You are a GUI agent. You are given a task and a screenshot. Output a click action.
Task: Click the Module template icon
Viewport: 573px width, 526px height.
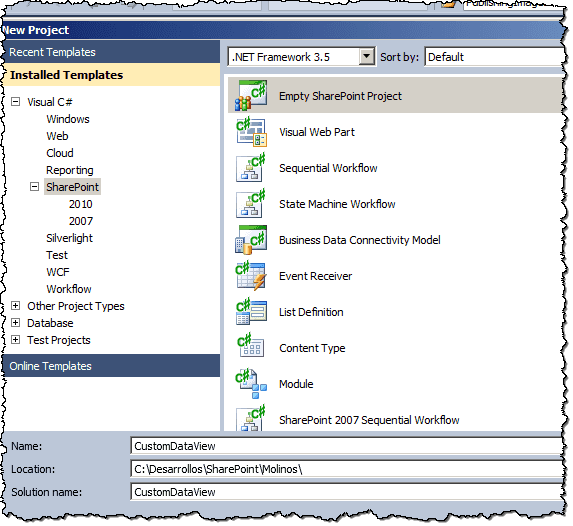tap(251, 383)
